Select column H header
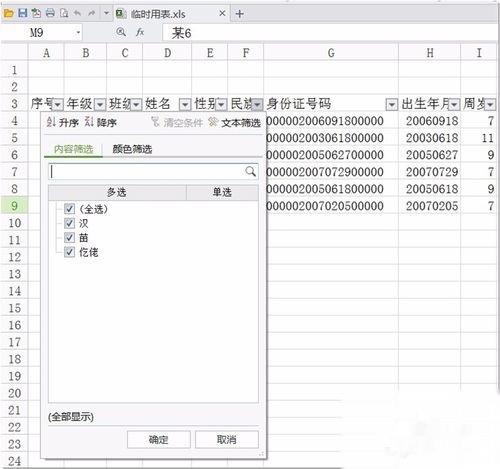The image size is (500, 469). click(x=430, y=53)
